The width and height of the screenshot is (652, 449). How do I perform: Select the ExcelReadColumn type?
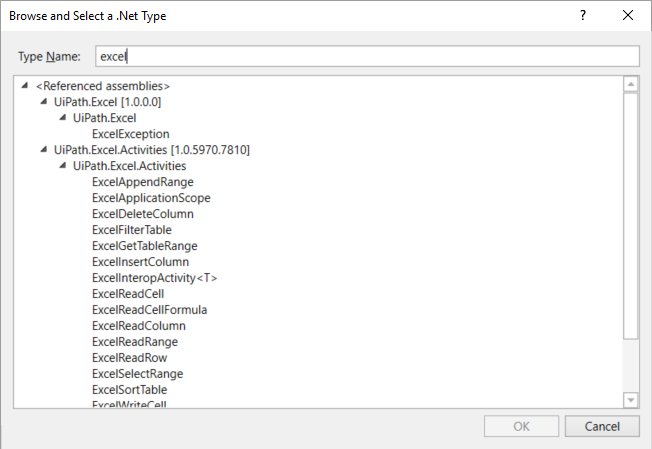click(139, 326)
